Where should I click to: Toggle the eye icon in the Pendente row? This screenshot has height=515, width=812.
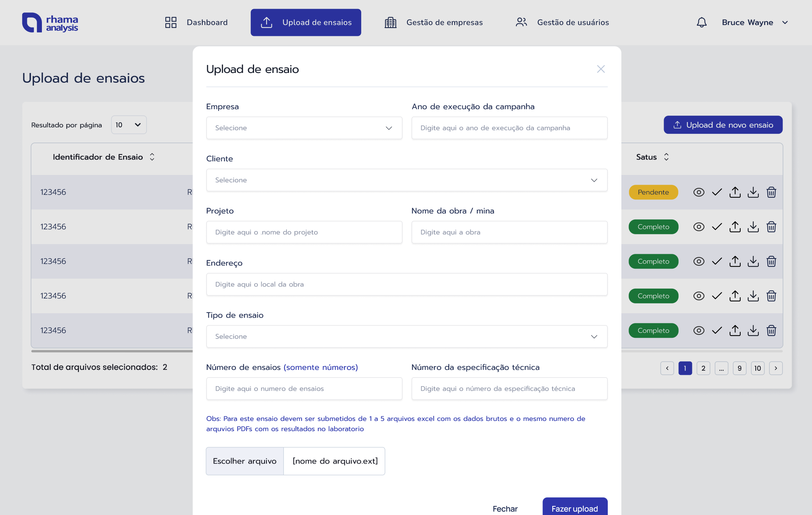pos(699,192)
